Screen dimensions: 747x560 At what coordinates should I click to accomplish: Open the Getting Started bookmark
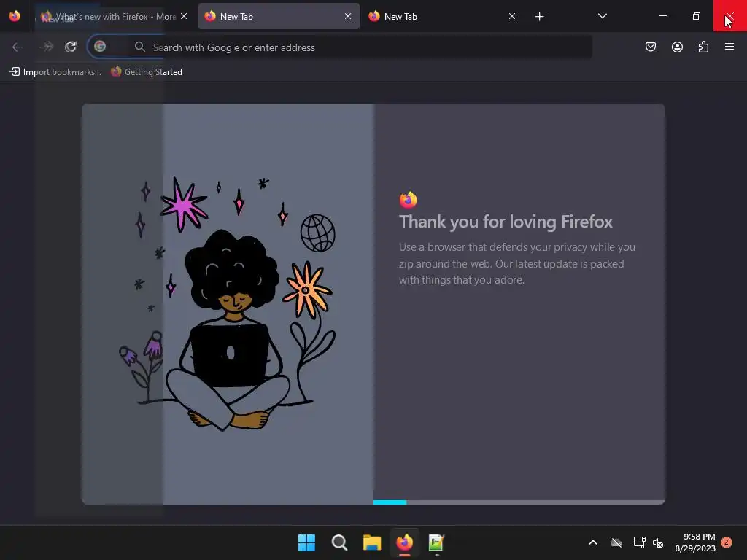tap(147, 72)
